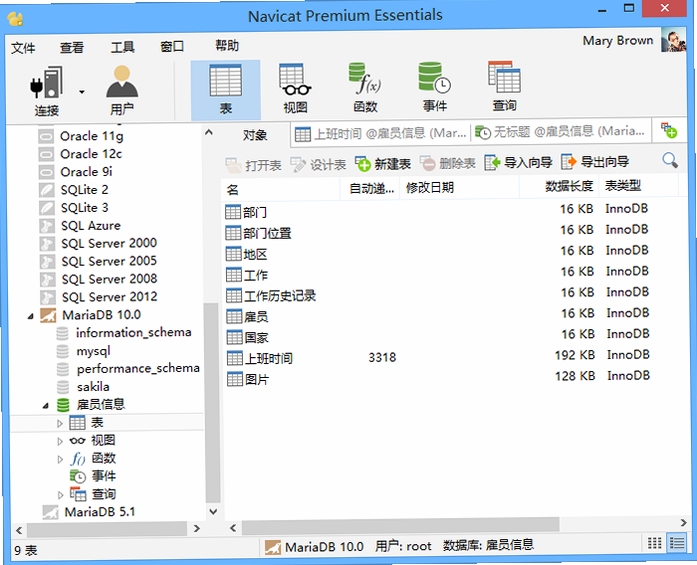Open the 工具 menu
The width and height of the screenshot is (697, 565).
(x=123, y=47)
